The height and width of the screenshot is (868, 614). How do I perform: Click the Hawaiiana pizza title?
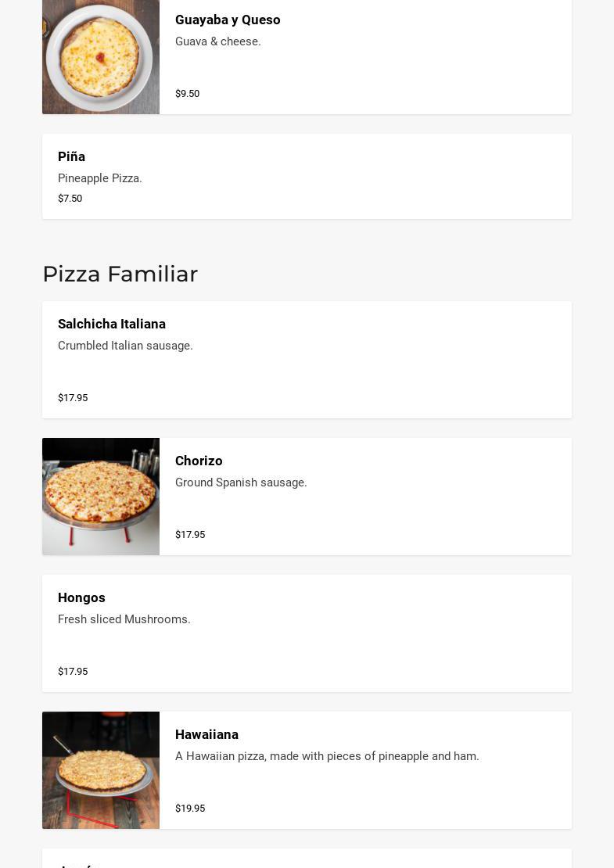[x=206, y=734]
